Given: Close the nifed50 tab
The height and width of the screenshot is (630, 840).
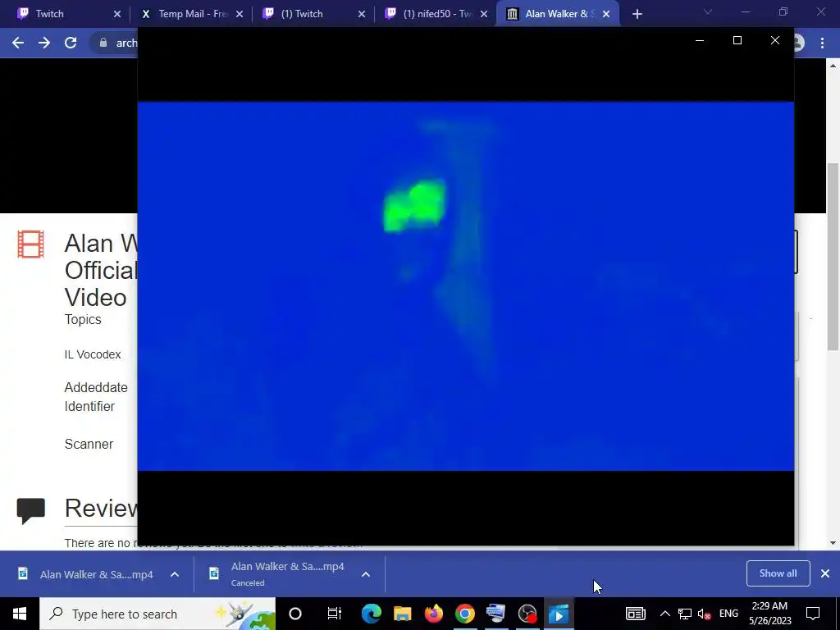Looking at the screenshot, I should pyautogui.click(x=484, y=14).
